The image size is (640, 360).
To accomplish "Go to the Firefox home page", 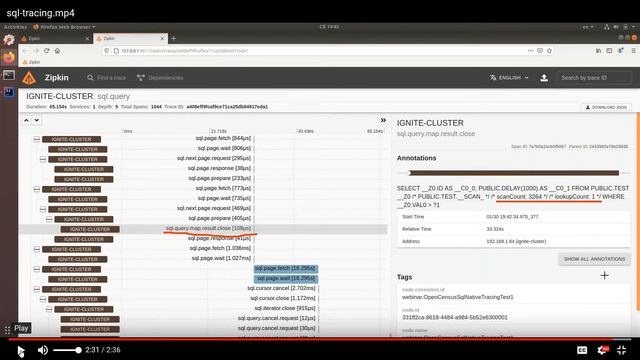I will 58,51.
